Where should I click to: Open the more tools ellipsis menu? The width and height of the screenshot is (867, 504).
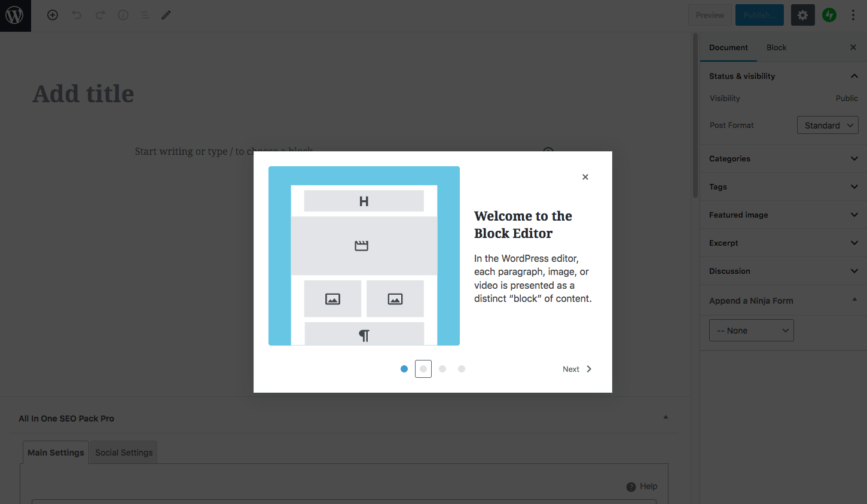(x=853, y=15)
